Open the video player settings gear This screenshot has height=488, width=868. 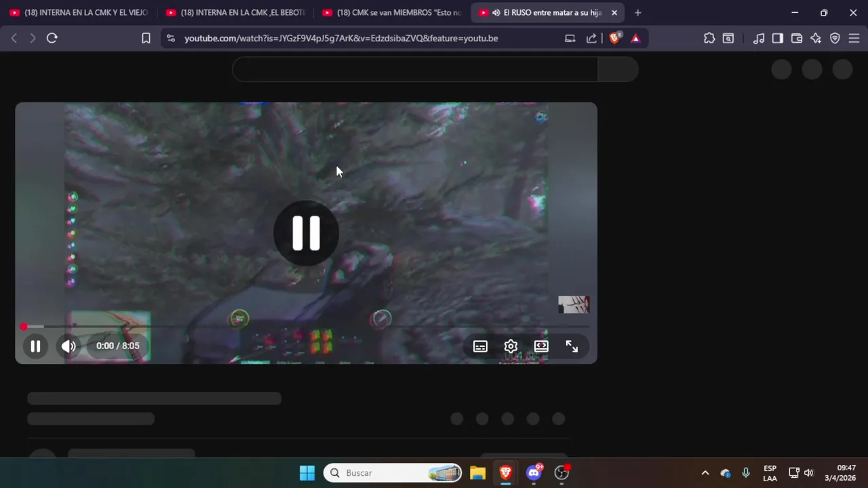pyautogui.click(x=511, y=346)
